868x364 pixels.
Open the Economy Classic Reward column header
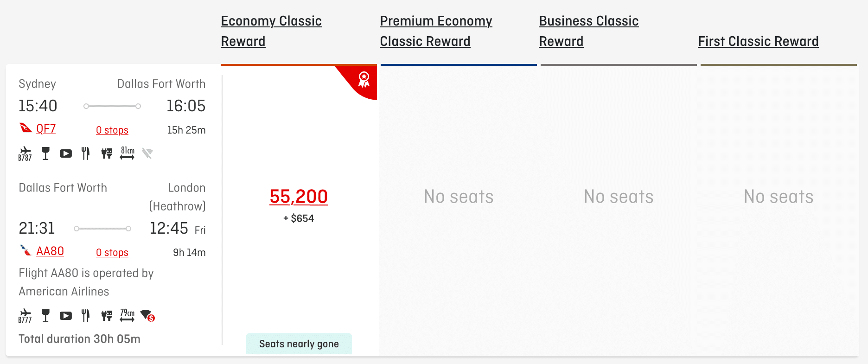coord(271,31)
